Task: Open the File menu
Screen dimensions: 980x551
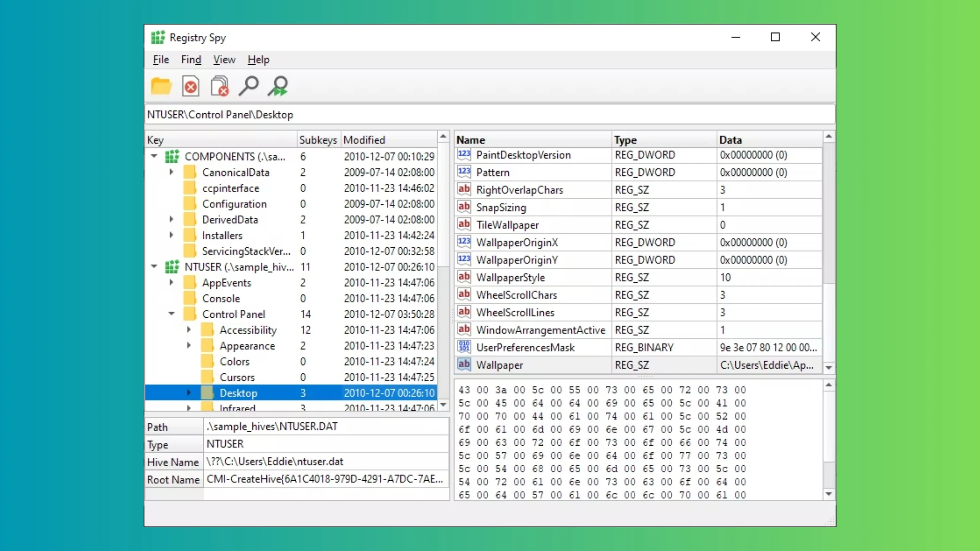Action: [161, 60]
